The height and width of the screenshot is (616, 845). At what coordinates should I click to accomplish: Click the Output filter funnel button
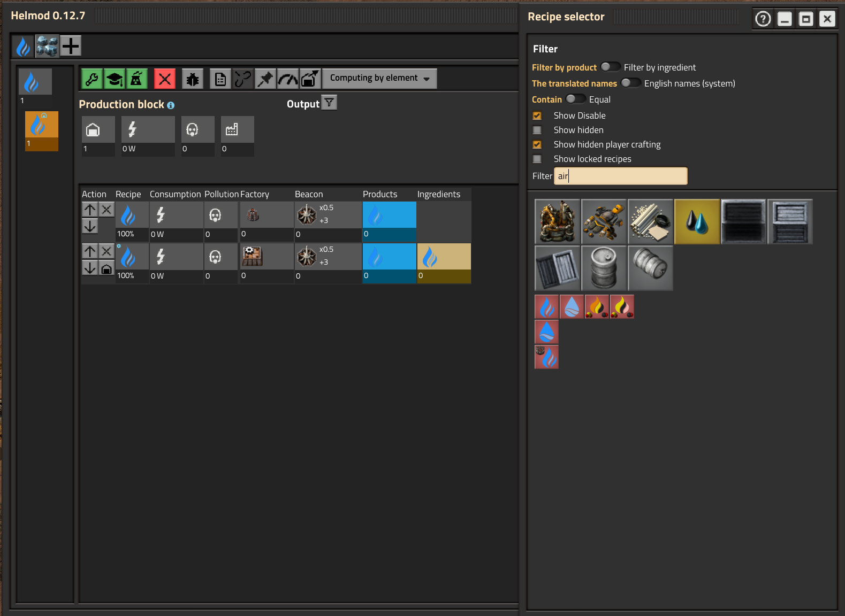point(330,103)
